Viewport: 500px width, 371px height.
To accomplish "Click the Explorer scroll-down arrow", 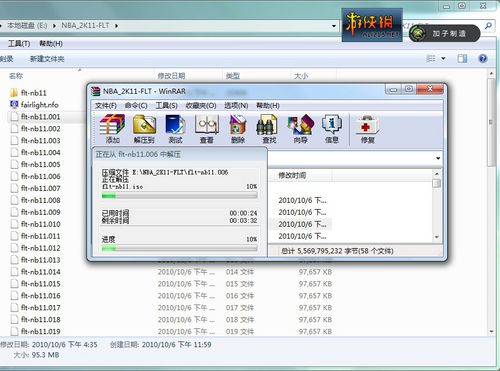I will [x=491, y=332].
